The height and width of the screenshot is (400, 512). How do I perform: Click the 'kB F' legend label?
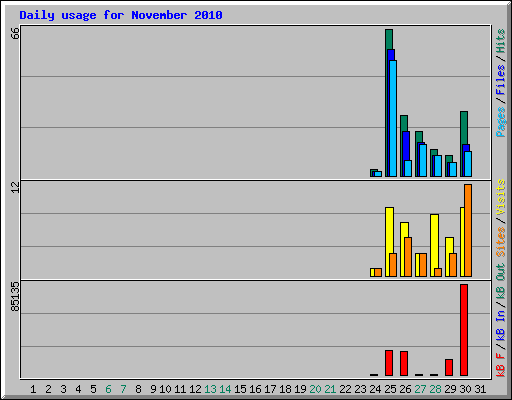pyautogui.click(x=500, y=365)
